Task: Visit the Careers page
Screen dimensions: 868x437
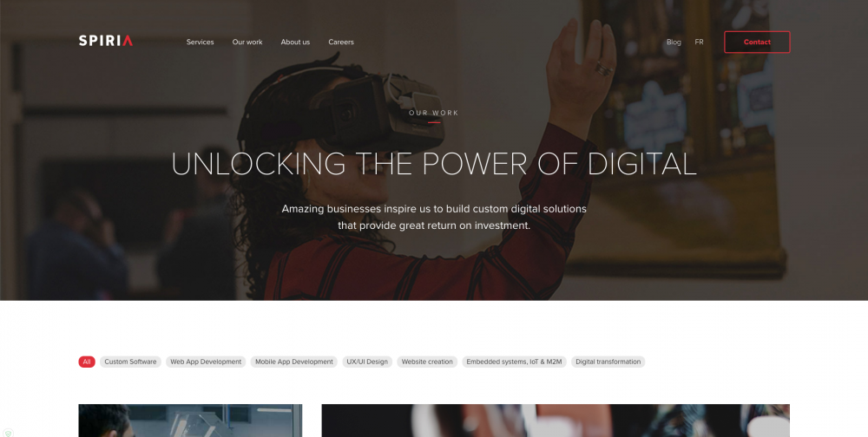Action: point(341,42)
